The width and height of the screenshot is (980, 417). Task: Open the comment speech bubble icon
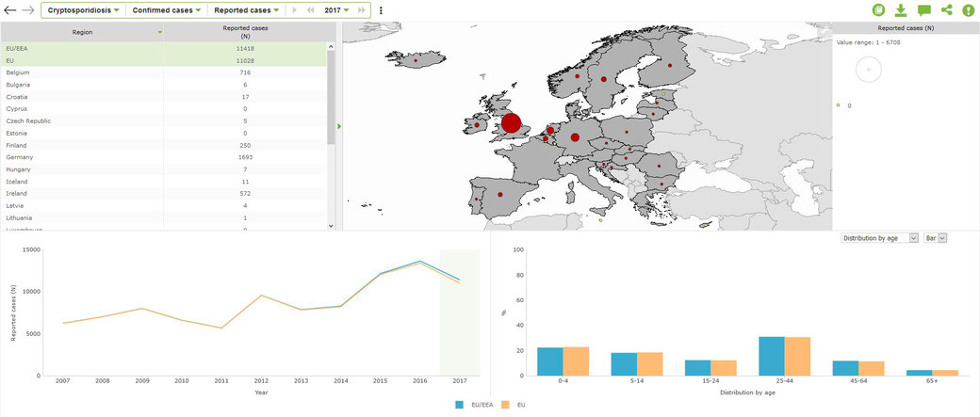pos(923,10)
